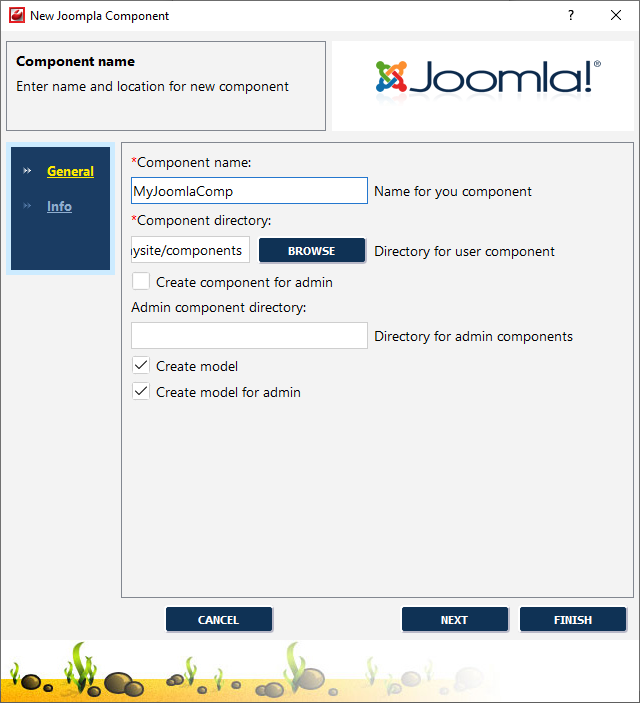640x703 pixels.
Task: Click 'Directory for admin components' hint text
Action: tap(474, 337)
